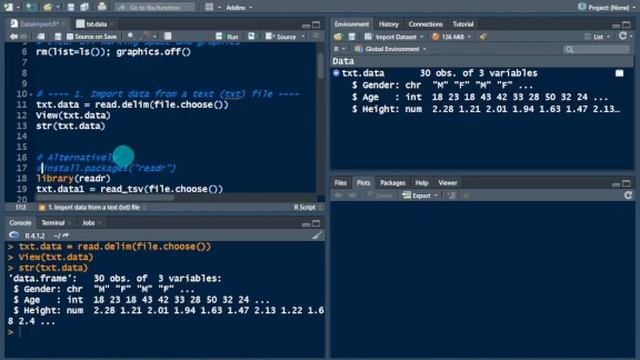Image resolution: width=640 pixels, height=360 pixels.
Task: Open the R language selector dropdown
Action: pos(339,49)
